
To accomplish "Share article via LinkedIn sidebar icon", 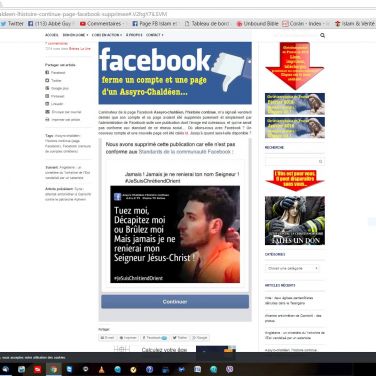I will 47,104.
